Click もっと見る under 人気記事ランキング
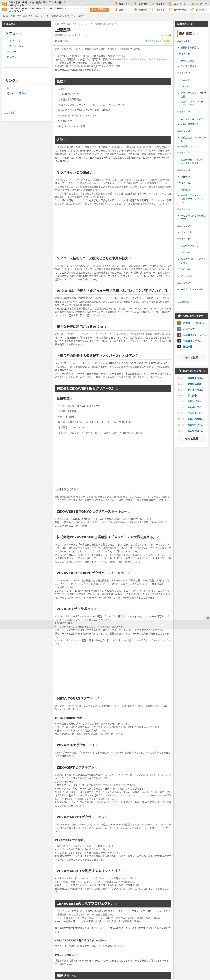The image size is (210, 980). point(192,357)
